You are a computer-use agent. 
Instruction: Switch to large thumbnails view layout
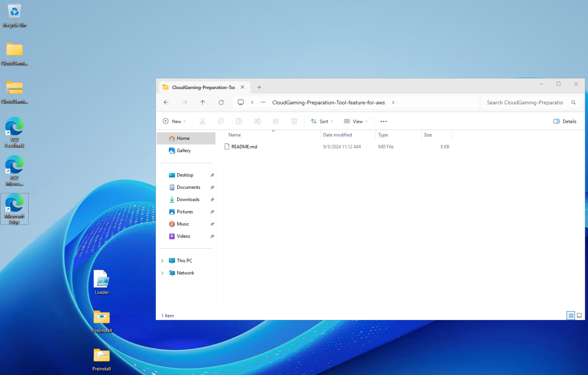[x=579, y=315]
